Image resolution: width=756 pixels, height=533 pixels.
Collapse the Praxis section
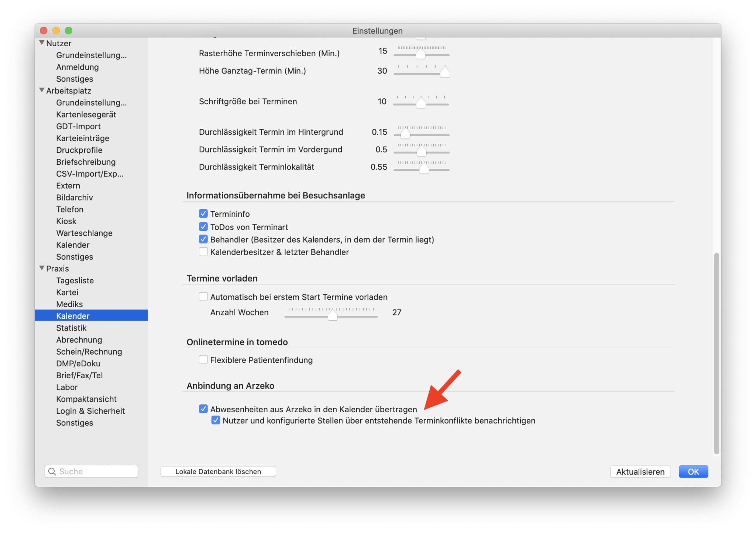(42, 268)
